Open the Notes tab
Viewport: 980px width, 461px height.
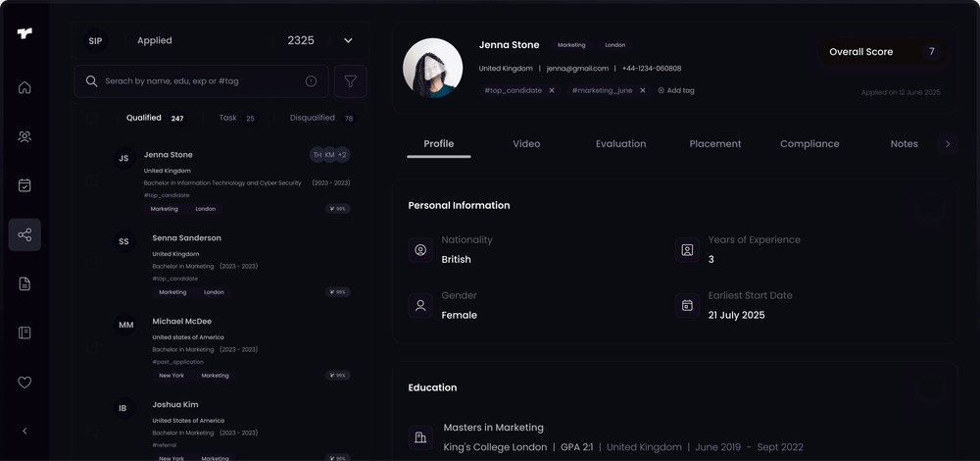904,144
